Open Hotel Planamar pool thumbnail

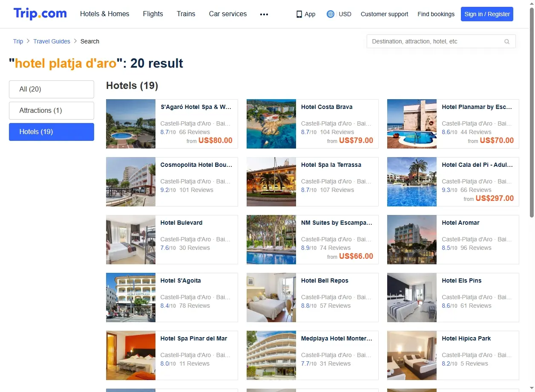pos(412,124)
